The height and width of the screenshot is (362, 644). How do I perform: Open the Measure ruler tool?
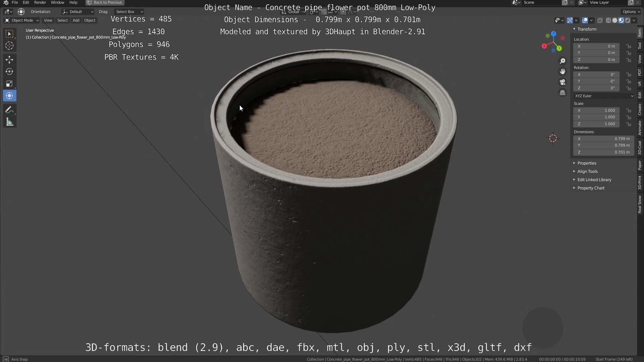(9, 122)
